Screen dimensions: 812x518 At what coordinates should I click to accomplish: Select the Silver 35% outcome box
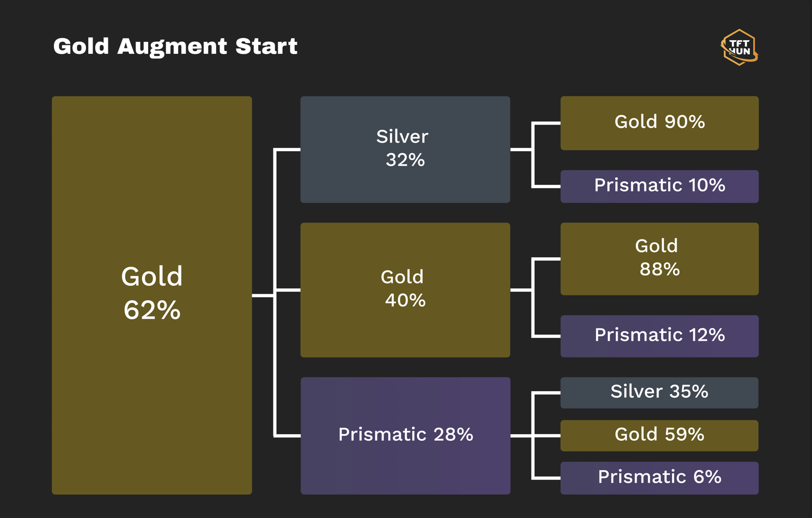point(660,392)
